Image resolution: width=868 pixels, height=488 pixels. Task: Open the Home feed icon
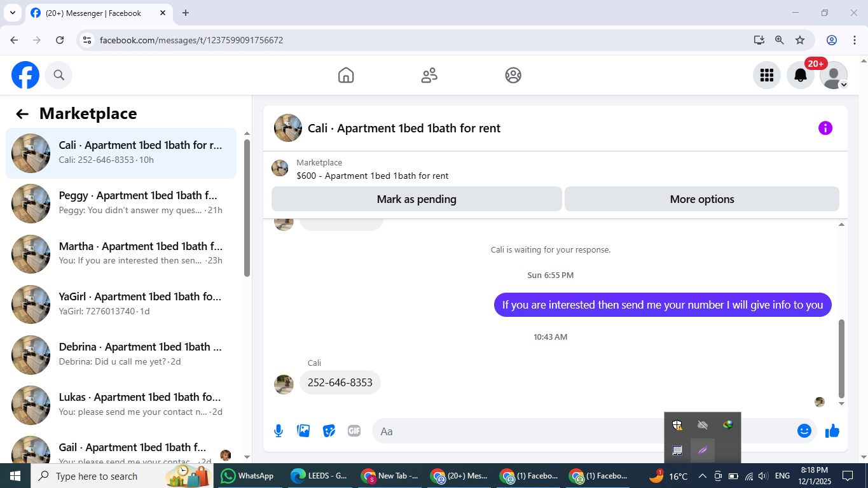point(346,75)
